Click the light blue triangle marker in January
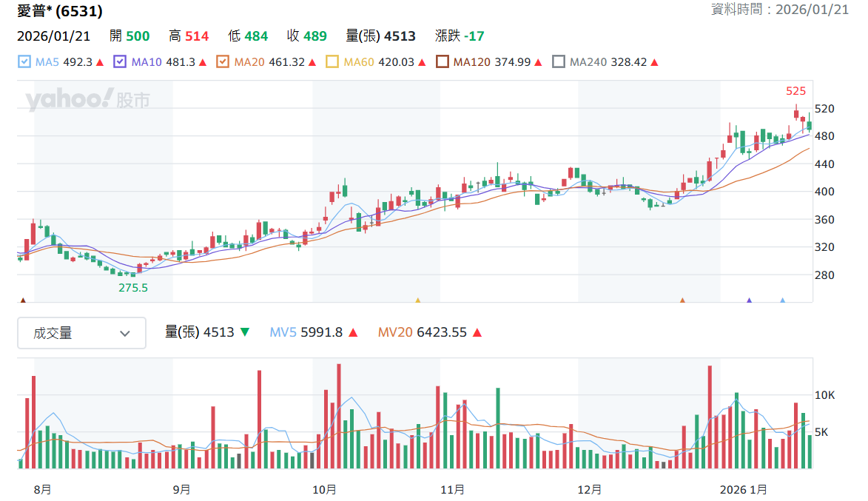This screenshot has height=501, width=868. (x=782, y=300)
